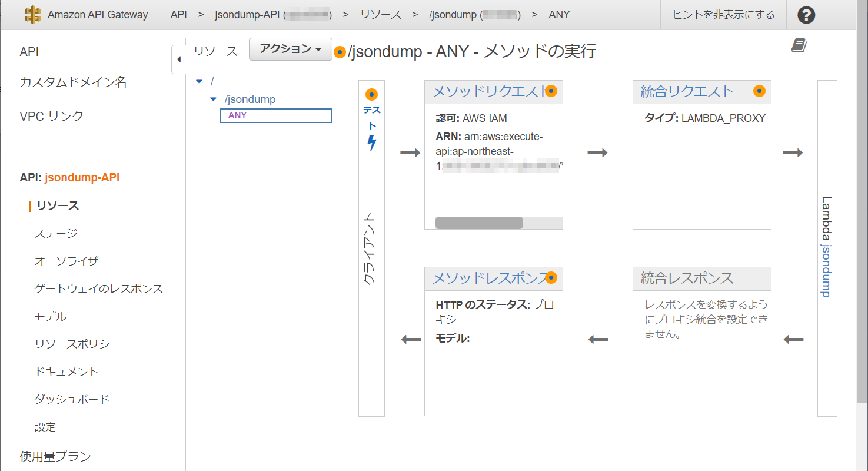
Task: Open the Lambda jsondump function link
Action: pyautogui.click(x=827, y=247)
